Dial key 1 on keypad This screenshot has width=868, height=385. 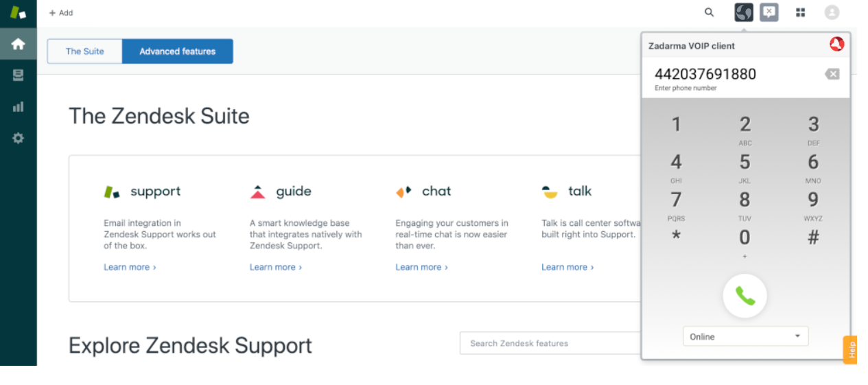[x=676, y=125]
